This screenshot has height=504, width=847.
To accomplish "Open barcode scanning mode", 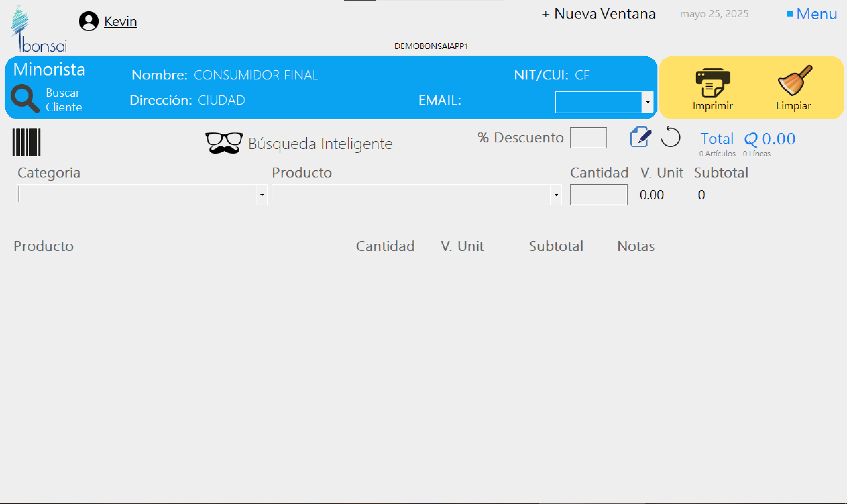I will [x=26, y=142].
